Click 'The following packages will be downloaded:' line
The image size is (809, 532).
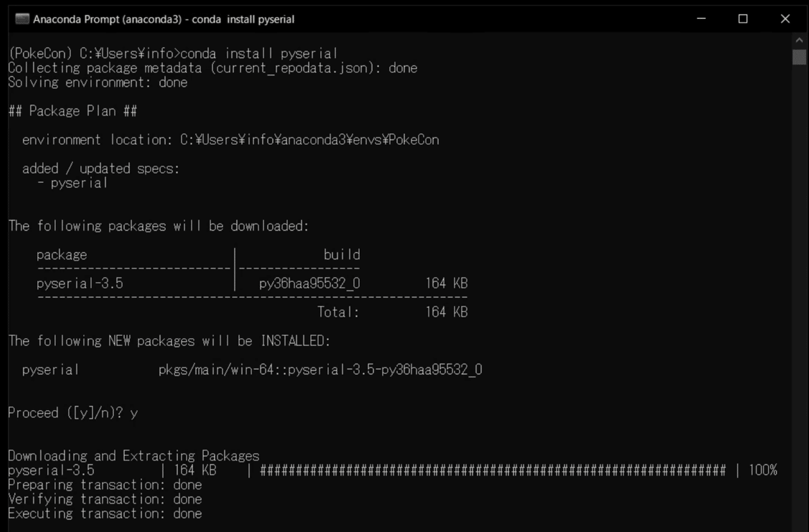click(158, 226)
